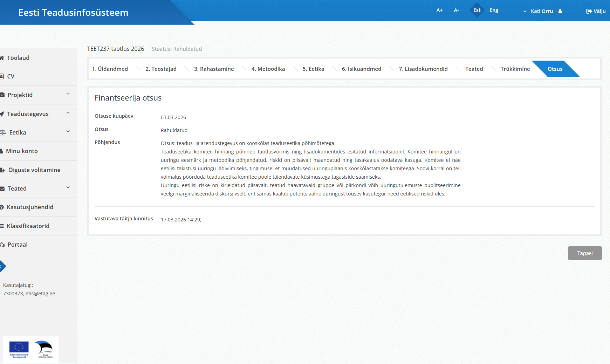
Task: Click the Eetika scales icon in sidebar
Action: [x=3, y=132]
